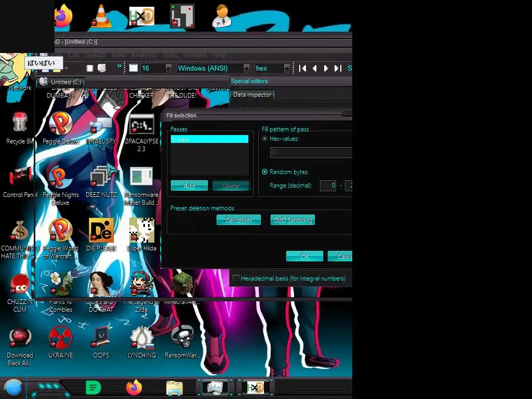Open the LYNCHING noose desktop icon
Screen dimensions: 532x399
coord(141,342)
